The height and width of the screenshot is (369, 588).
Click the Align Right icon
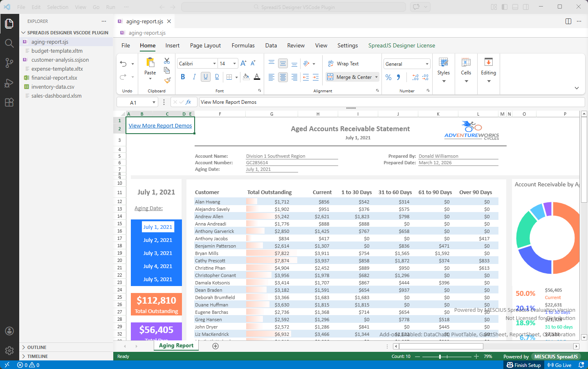[294, 77]
